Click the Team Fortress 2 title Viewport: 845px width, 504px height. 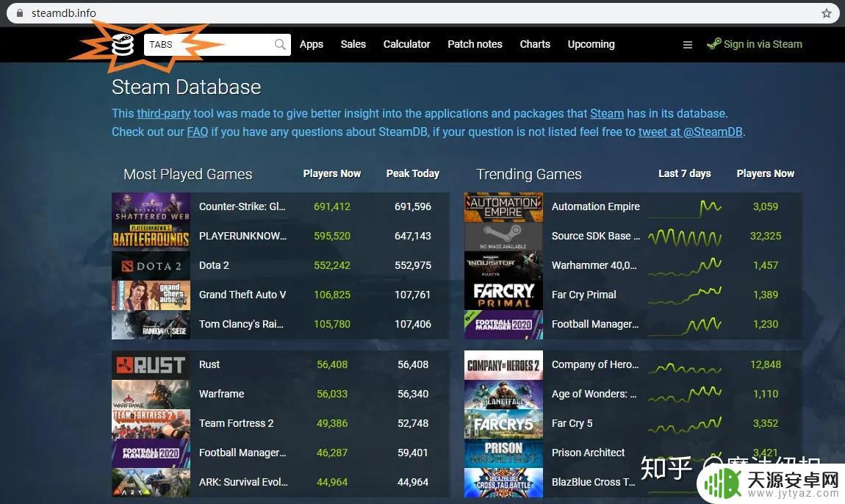(236, 423)
